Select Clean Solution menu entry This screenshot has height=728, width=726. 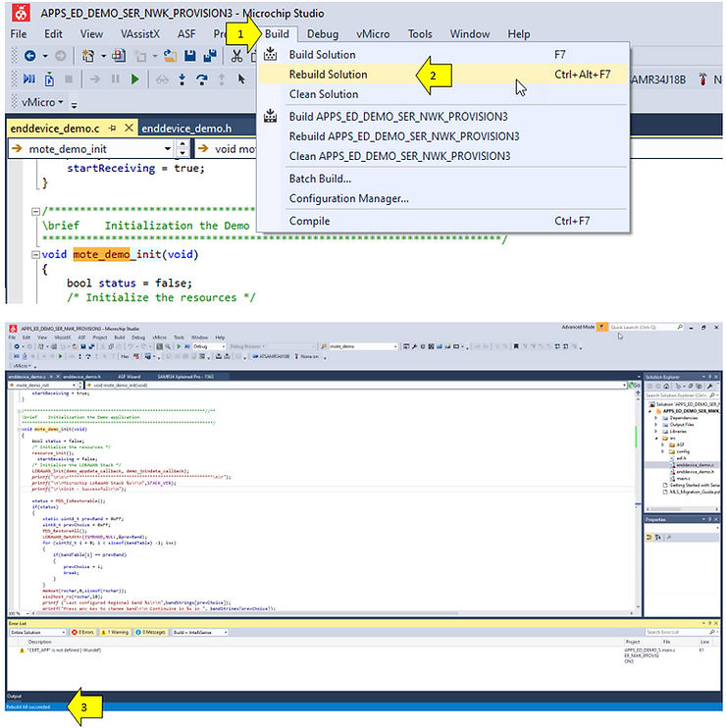pyautogui.click(x=323, y=94)
